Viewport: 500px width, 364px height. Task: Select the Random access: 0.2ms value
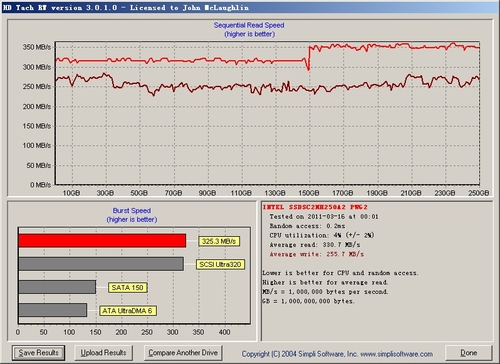[x=307, y=226]
